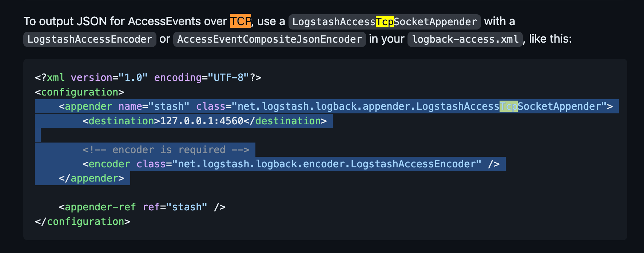644x253 pixels.
Task: Click the opening configuration tag
Action: pos(80,92)
